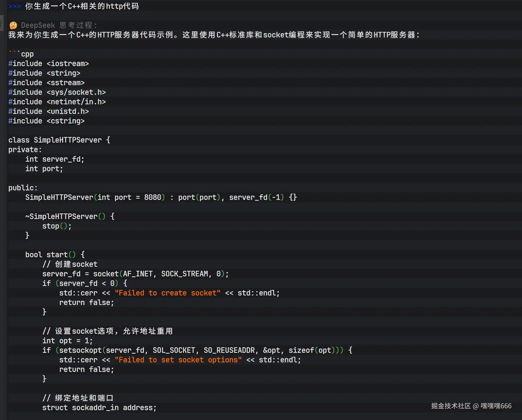Click the private: access specifier

point(25,150)
